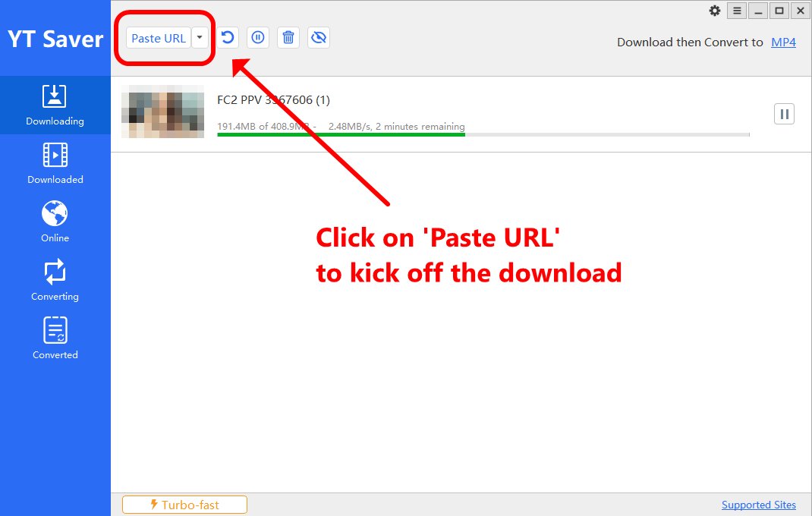Click the trash delete icon

288,38
